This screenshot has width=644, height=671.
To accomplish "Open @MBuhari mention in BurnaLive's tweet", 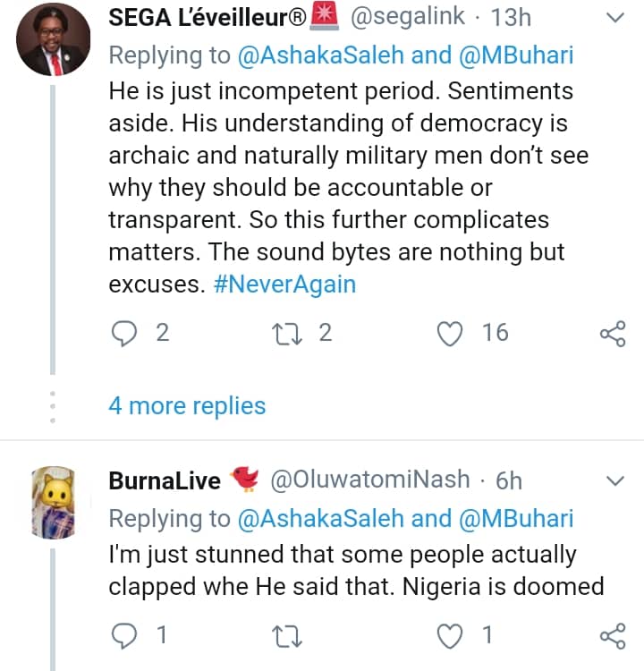I will point(518,519).
